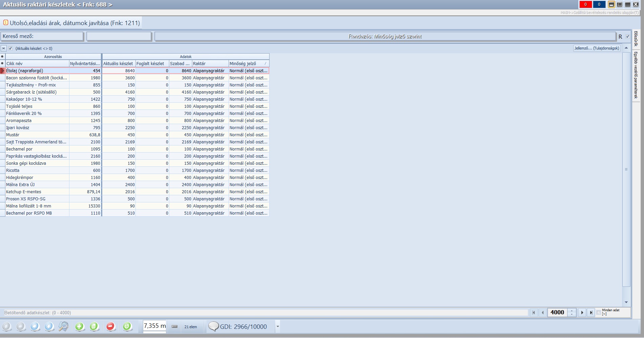Screen dimensions: 644x338
Task: Click the red counter box showing 0
Action: click(585, 4)
